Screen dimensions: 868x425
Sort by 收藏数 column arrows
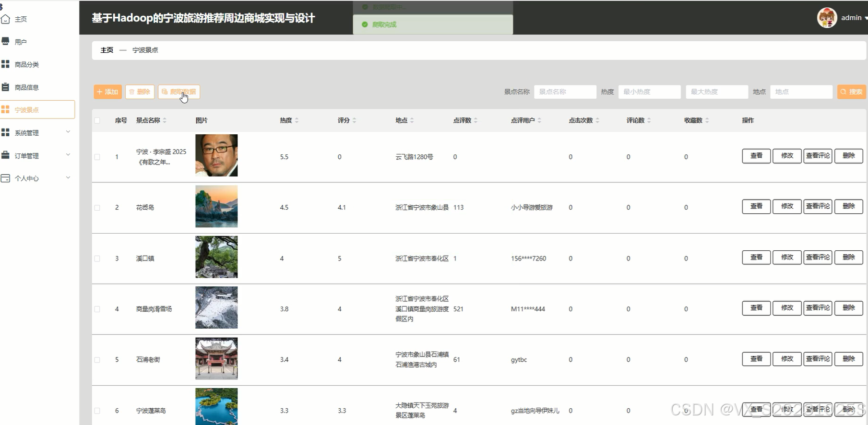[707, 120]
